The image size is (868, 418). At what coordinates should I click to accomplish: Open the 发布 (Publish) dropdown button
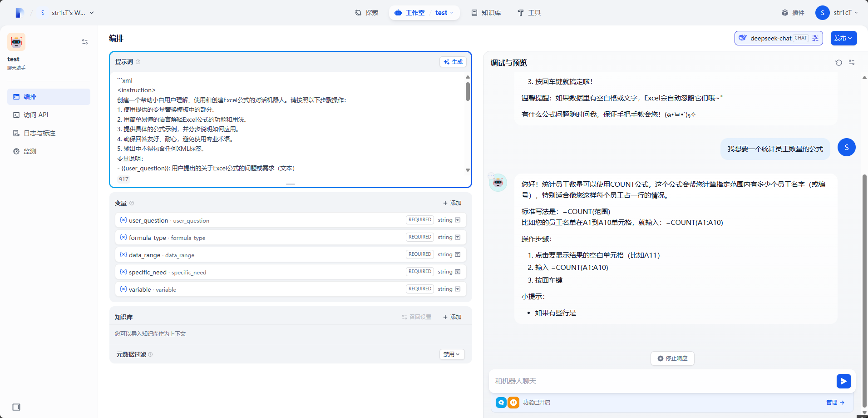pyautogui.click(x=843, y=38)
